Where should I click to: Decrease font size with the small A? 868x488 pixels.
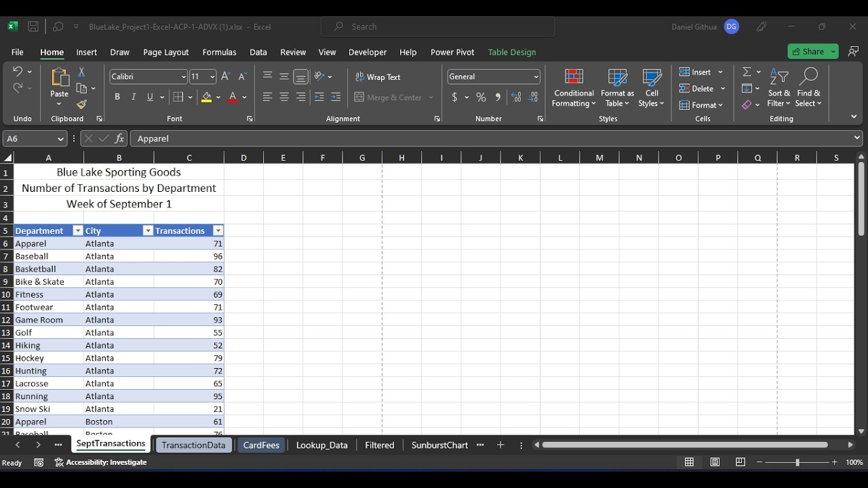[242, 77]
